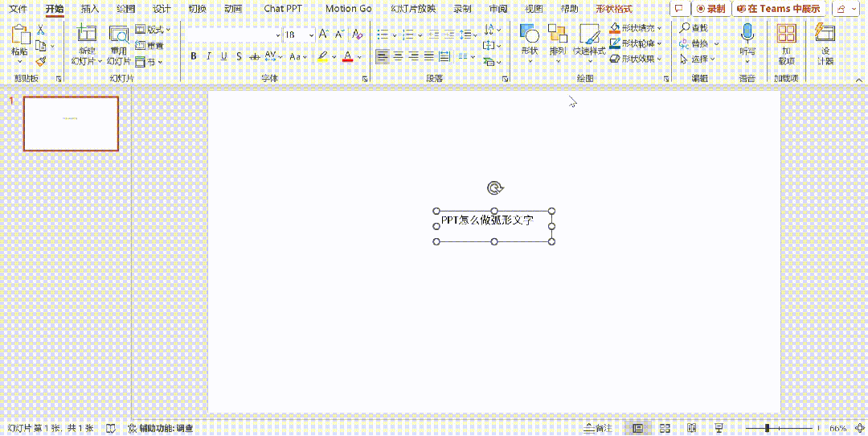Switch to Shape Format (形状格式) tab
The height and width of the screenshot is (436, 868).
point(614,9)
